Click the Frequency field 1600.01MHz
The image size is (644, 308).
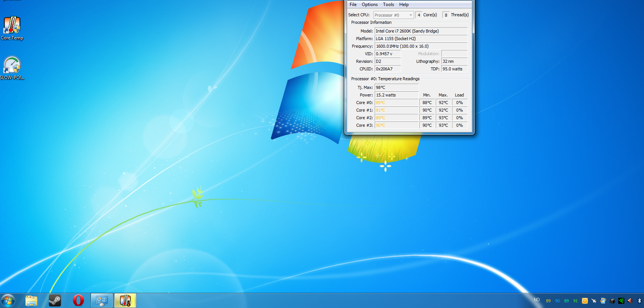(x=421, y=46)
